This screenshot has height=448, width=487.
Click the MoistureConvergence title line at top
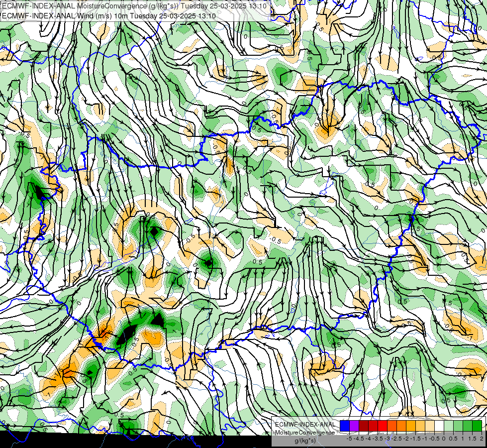133,6
